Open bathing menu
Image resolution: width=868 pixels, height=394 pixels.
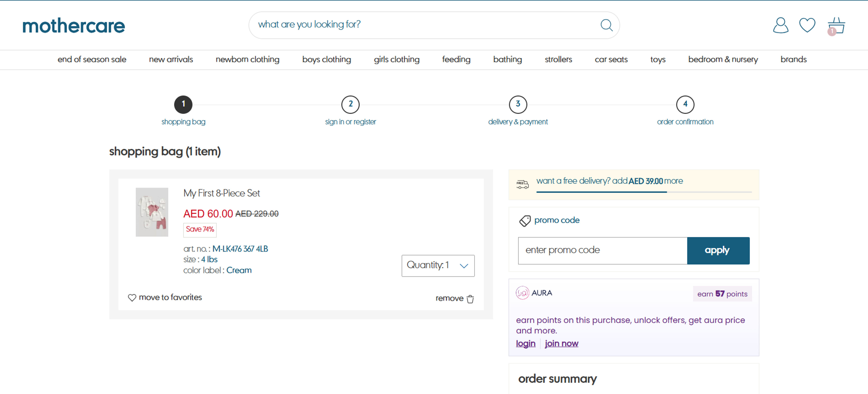click(507, 59)
